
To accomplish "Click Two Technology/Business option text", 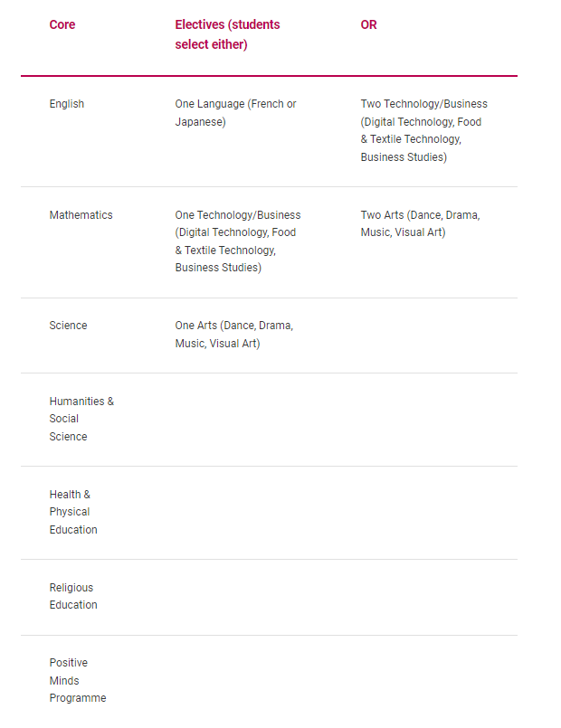I will pos(424,130).
